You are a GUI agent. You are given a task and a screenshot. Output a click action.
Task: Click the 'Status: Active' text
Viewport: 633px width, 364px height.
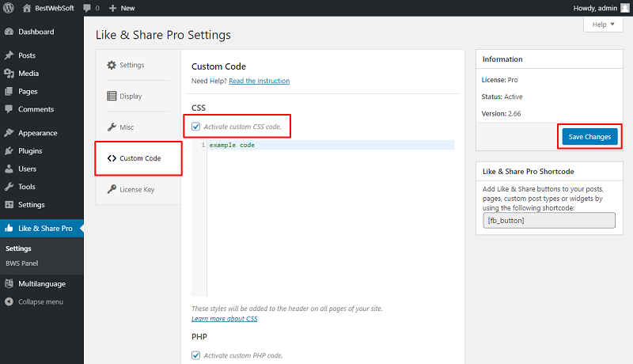(502, 97)
